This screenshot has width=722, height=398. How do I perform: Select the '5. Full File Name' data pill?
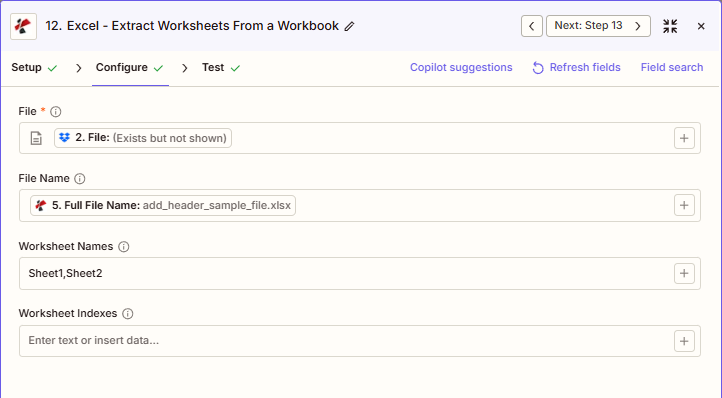[x=163, y=205]
